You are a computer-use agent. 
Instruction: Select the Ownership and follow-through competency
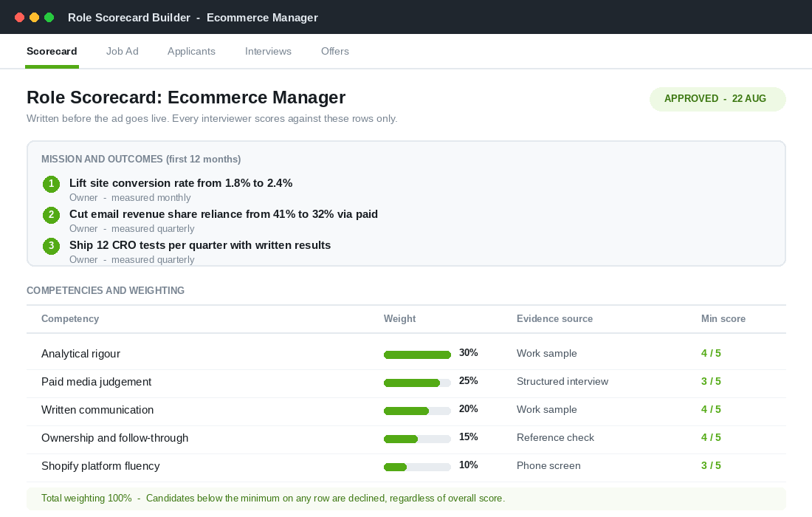115,438
